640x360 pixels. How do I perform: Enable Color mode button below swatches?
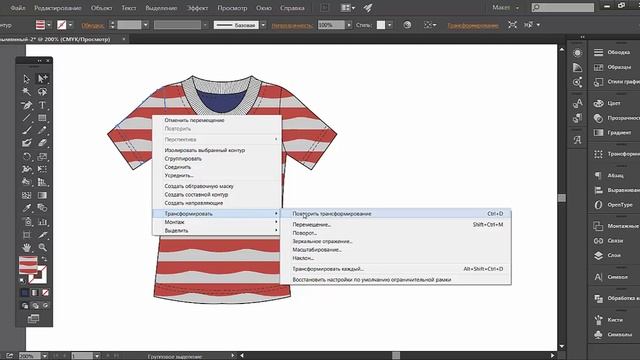pos(24,293)
